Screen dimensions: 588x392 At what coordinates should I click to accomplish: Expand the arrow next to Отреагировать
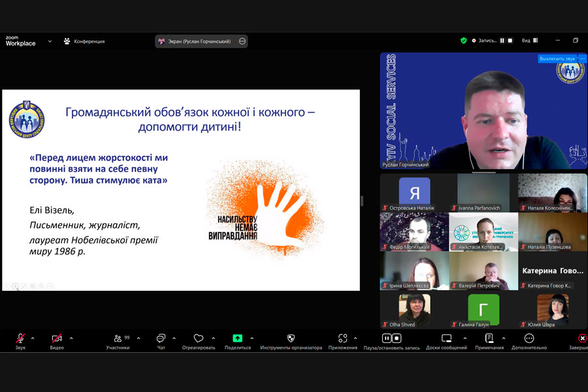click(x=214, y=338)
